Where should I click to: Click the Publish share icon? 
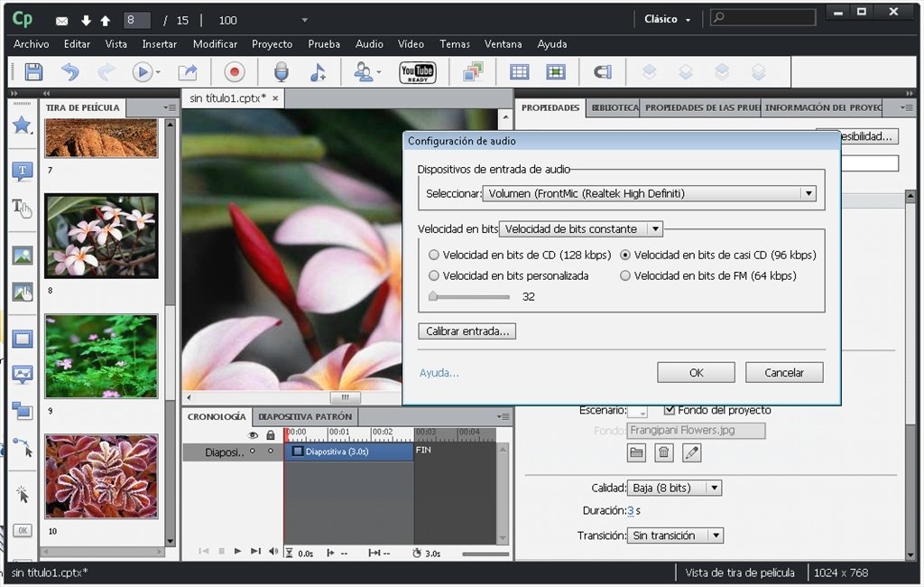point(188,72)
